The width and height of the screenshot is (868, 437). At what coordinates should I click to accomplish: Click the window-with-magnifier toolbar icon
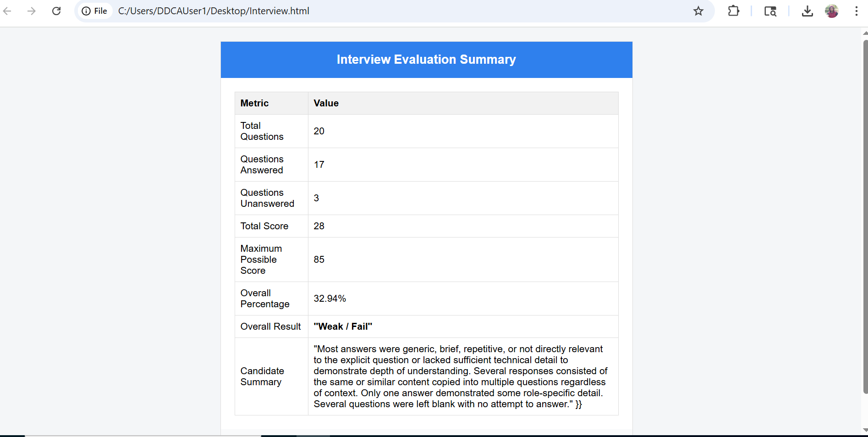(x=770, y=11)
